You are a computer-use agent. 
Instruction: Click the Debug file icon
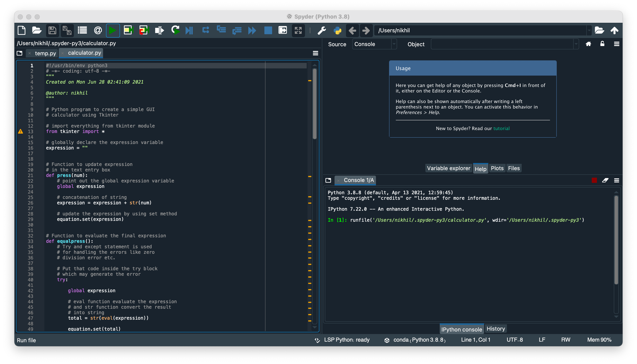[189, 30]
